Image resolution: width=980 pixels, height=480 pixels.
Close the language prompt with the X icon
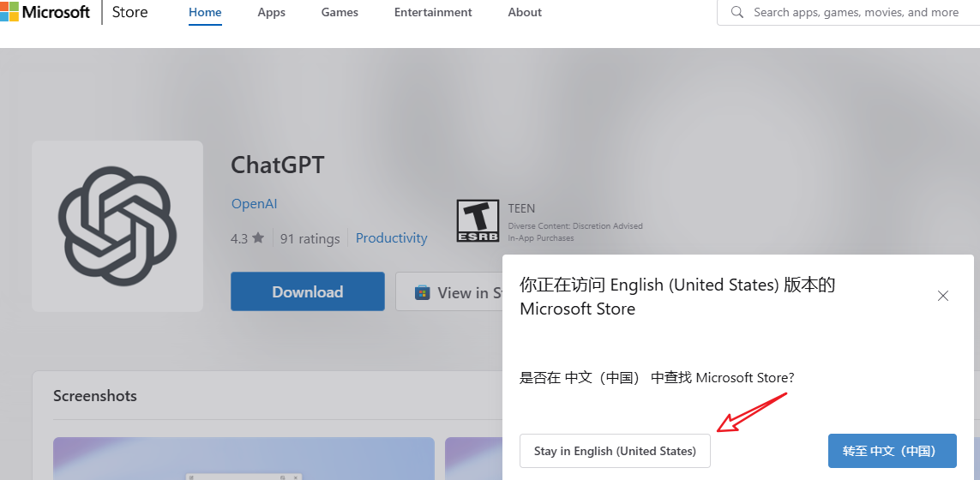[943, 296]
